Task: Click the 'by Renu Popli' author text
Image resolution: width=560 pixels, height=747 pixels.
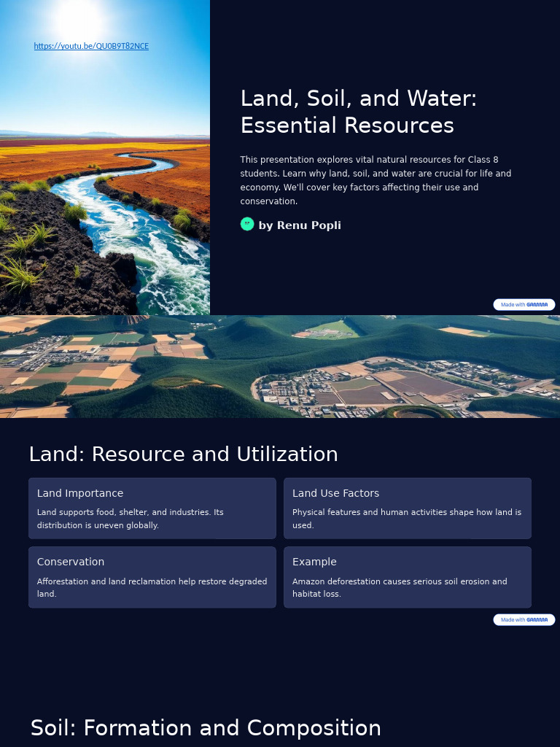Action: [x=300, y=225]
